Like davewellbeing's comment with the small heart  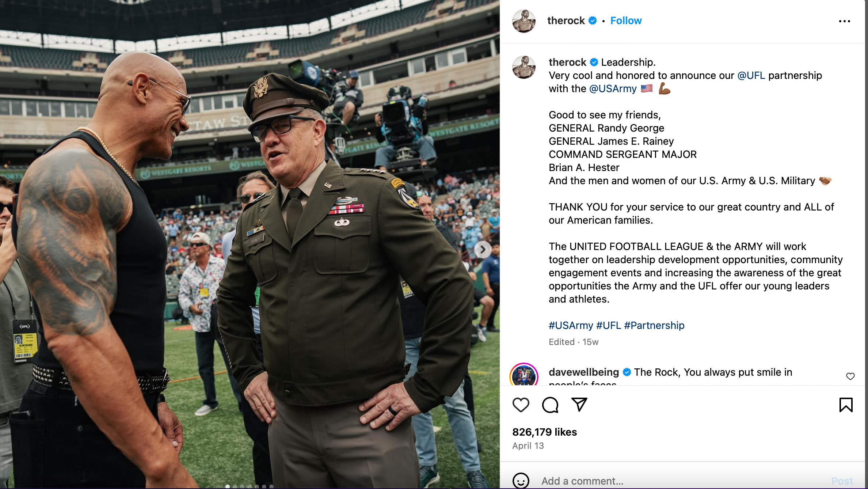pyautogui.click(x=850, y=376)
